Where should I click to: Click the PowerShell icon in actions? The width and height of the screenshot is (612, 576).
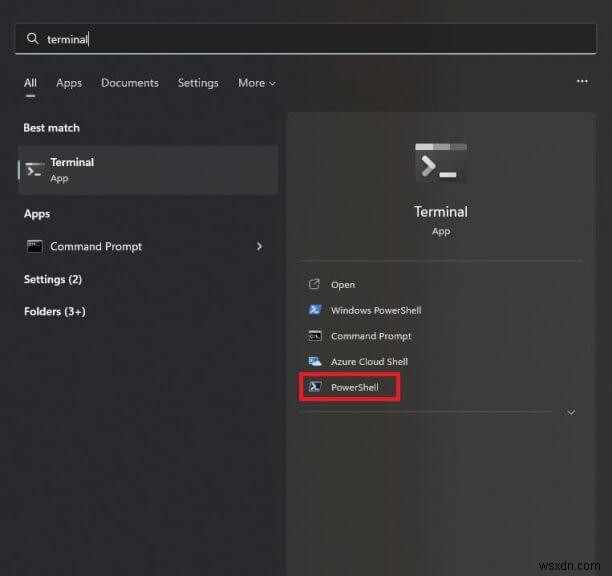[315, 387]
